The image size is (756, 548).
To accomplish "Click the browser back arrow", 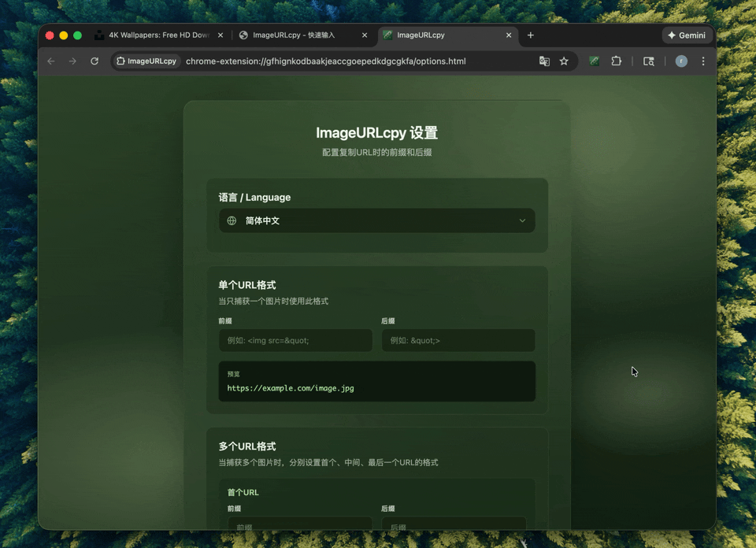I will pyautogui.click(x=51, y=61).
